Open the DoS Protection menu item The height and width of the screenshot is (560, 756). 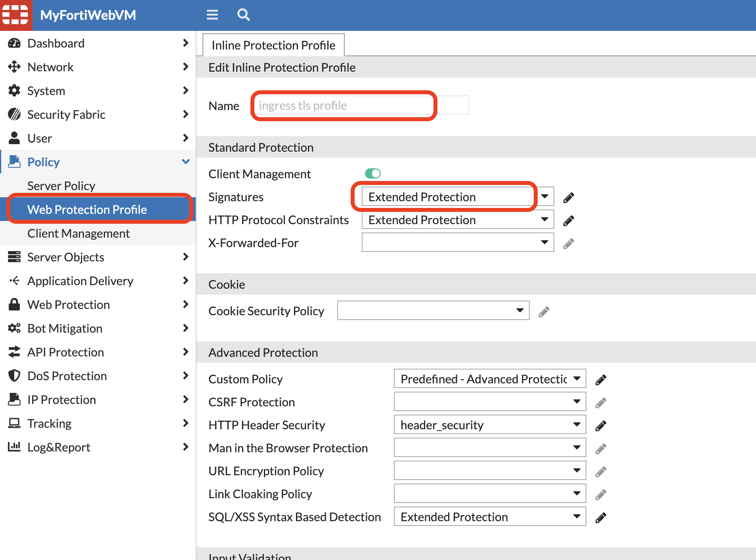(x=98, y=376)
